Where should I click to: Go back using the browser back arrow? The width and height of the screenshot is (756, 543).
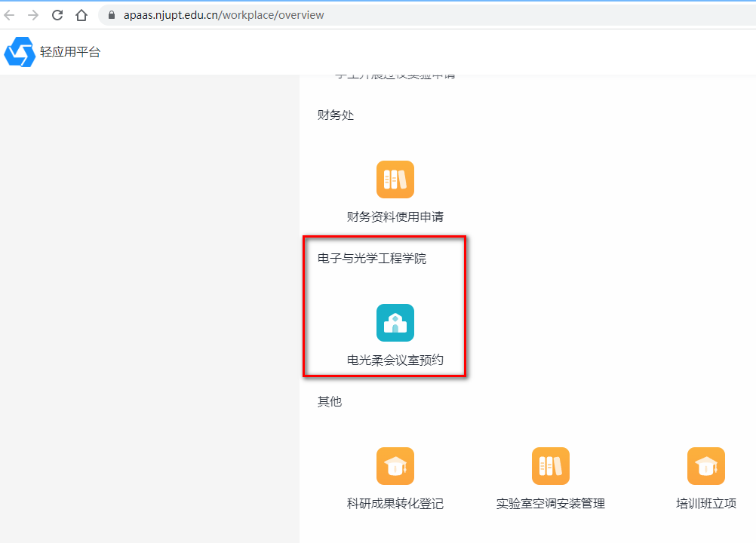10,15
